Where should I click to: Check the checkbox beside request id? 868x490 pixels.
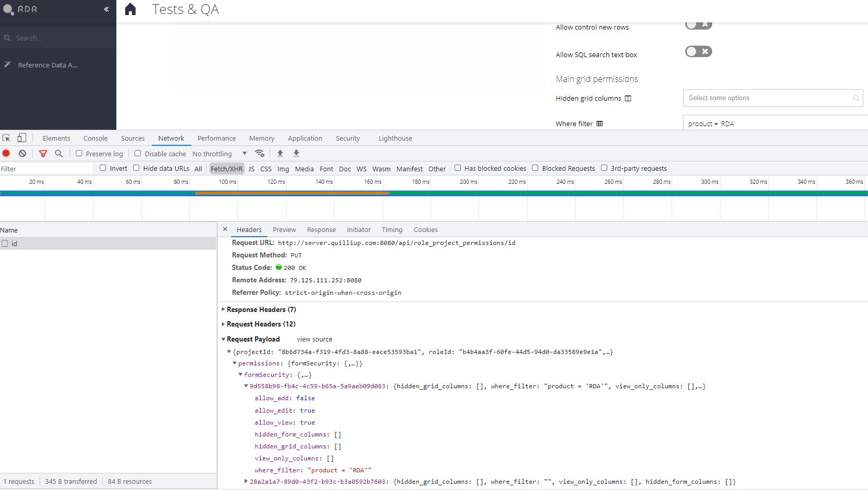point(5,243)
